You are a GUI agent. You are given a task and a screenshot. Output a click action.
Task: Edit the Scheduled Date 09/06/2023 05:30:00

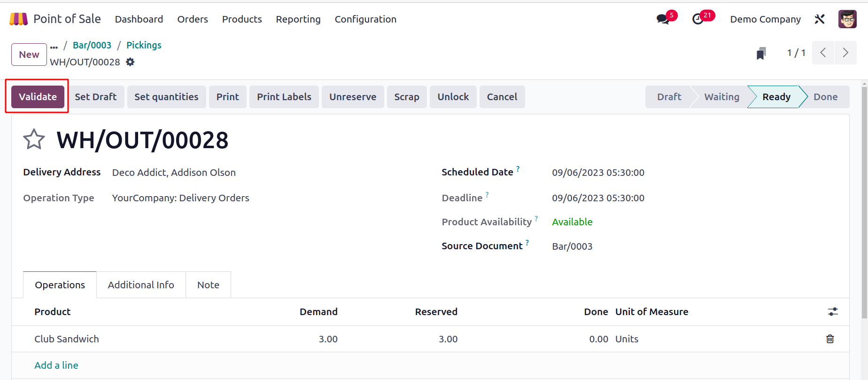[598, 173]
